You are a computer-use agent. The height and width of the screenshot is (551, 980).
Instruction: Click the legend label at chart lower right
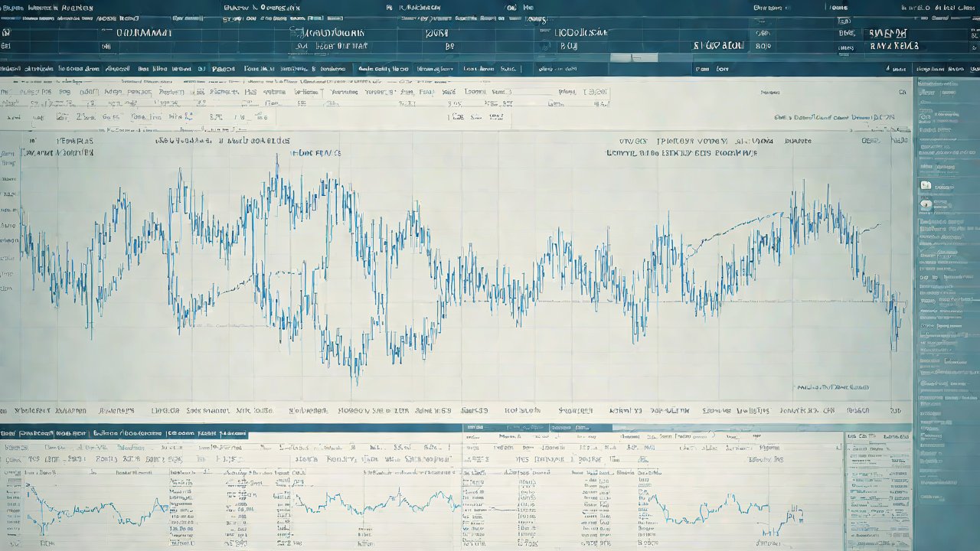click(x=831, y=387)
